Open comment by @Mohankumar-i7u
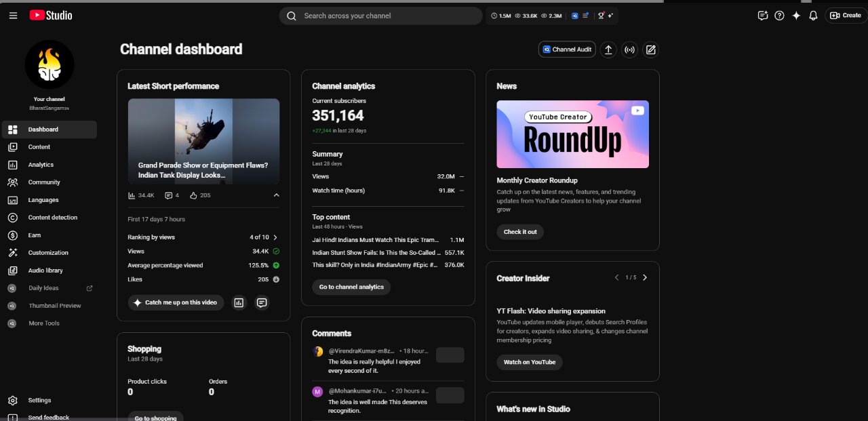868x421 pixels. pos(388,401)
